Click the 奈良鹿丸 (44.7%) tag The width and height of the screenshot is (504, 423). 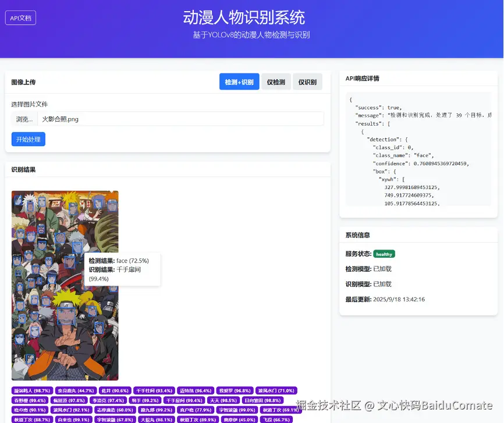[x=76, y=390]
